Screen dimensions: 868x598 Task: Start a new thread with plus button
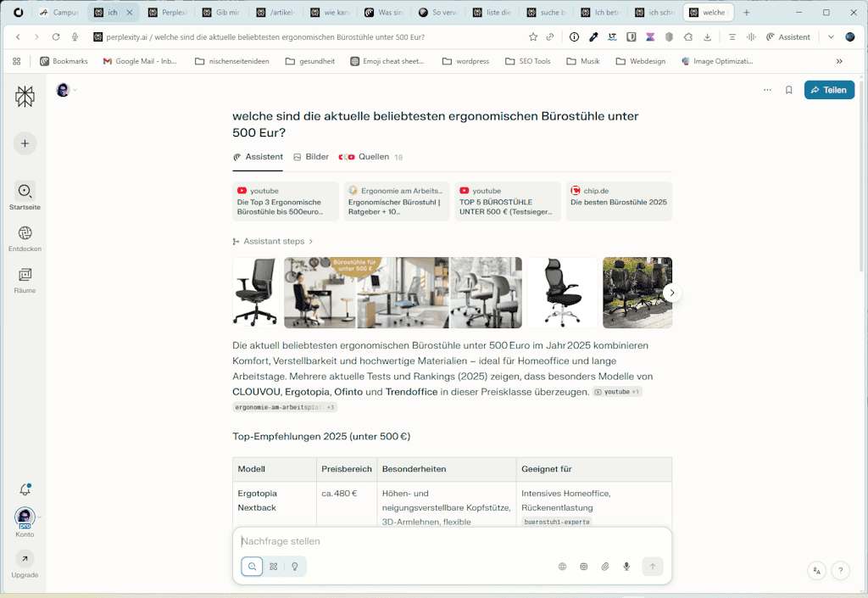click(x=25, y=143)
